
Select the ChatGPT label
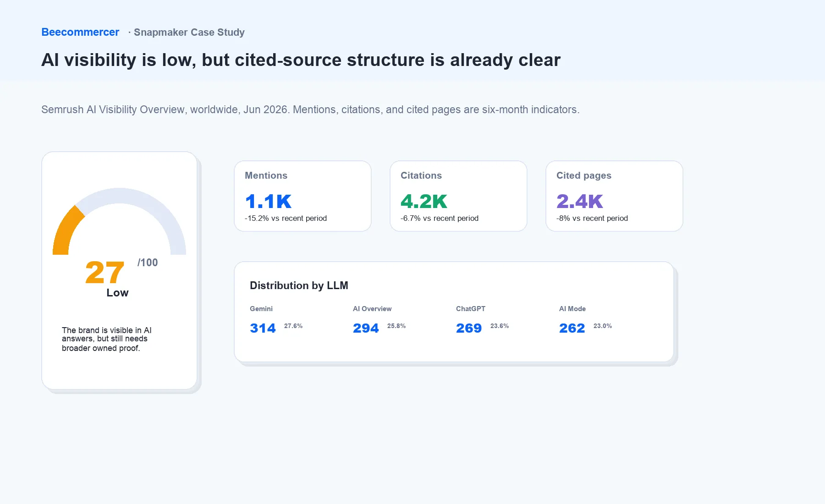click(x=471, y=309)
